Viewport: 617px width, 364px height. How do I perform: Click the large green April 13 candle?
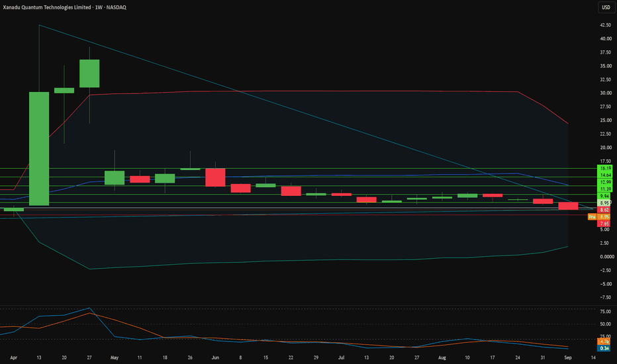click(x=39, y=149)
